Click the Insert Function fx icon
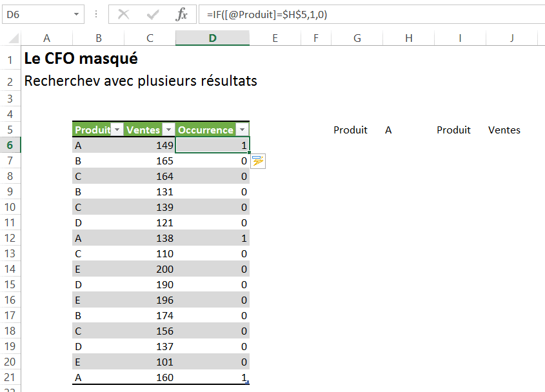Viewport: 545px width, 392px height. click(182, 14)
